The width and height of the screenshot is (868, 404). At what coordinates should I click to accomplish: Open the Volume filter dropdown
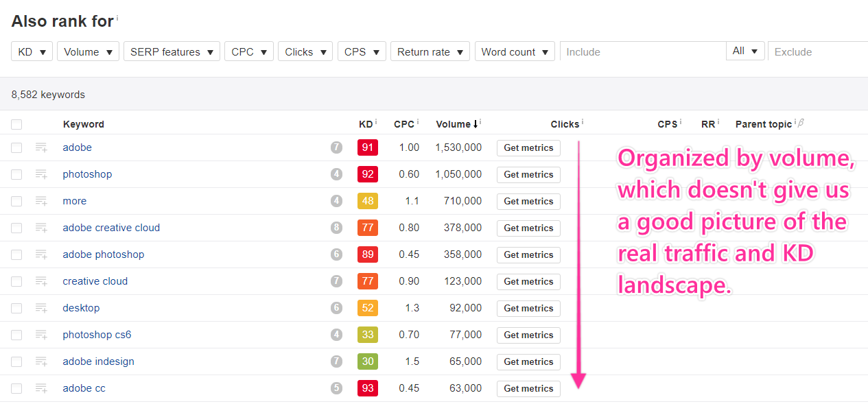point(89,51)
